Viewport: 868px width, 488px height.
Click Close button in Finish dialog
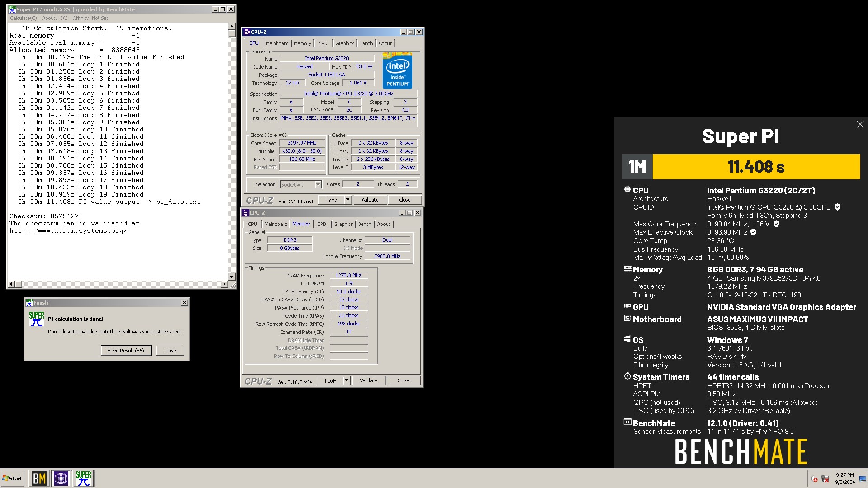click(x=170, y=351)
